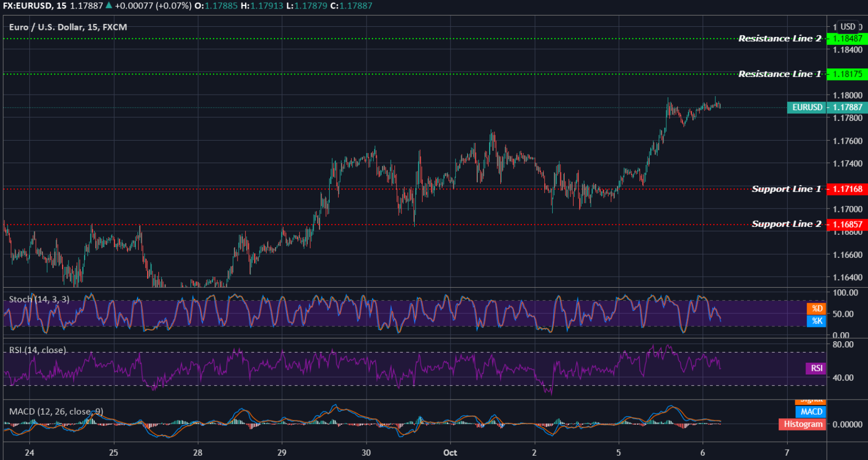Select the Resistance Line 2 label
Screen dimensions: 868x460
coord(780,39)
